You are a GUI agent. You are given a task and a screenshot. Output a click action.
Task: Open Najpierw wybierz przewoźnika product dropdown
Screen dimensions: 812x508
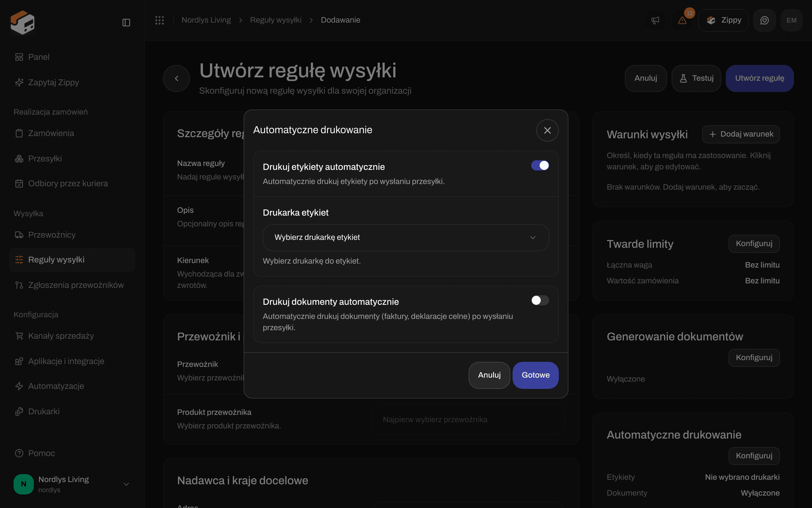(x=468, y=420)
